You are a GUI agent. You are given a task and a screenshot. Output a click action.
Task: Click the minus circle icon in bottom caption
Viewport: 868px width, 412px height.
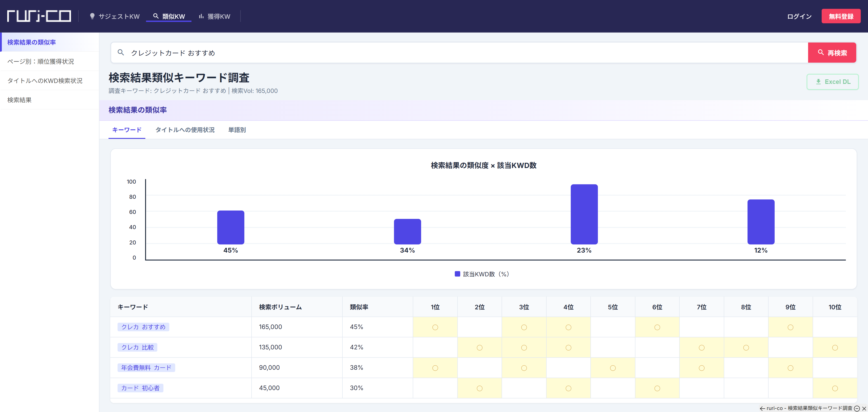click(x=857, y=408)
